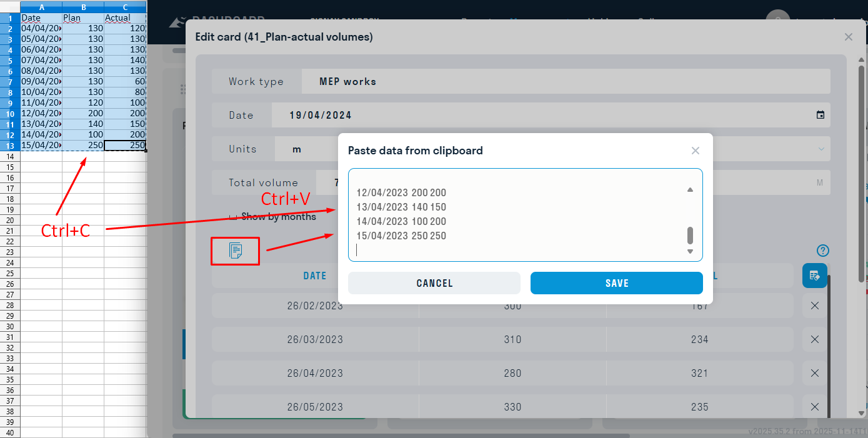Close the Paste data from clipboard dialog

pyautogui.click(x=696, y=151)
